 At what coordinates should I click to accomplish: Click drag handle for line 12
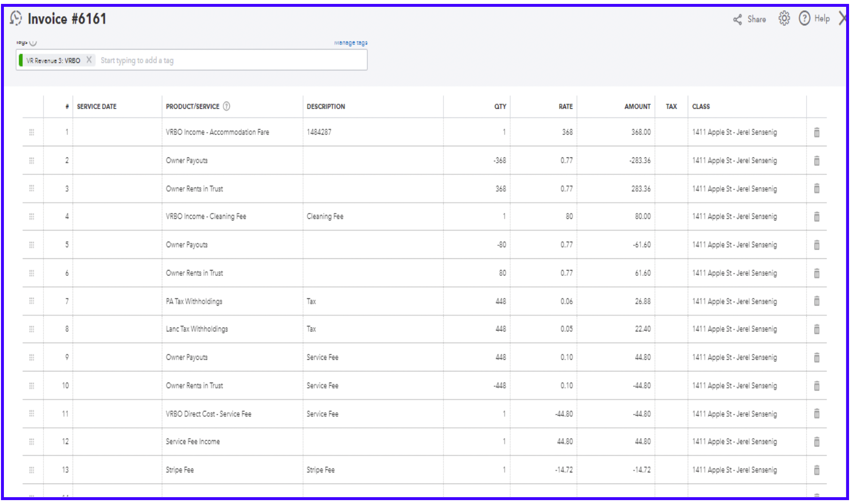pyautogui.click(x=32, y=442)
